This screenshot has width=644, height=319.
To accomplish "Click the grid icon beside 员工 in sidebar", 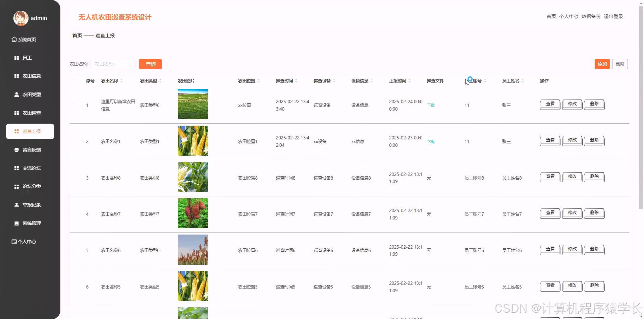I will (x=16, y=58).
